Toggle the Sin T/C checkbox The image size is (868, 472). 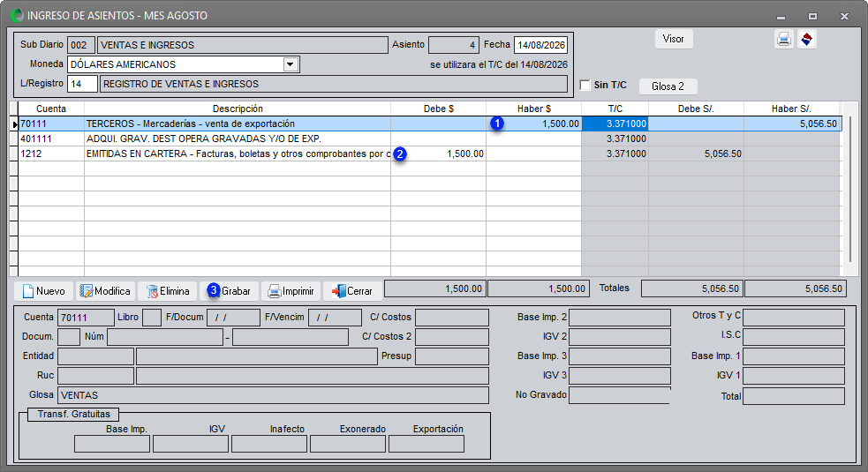tap(585, 85)
